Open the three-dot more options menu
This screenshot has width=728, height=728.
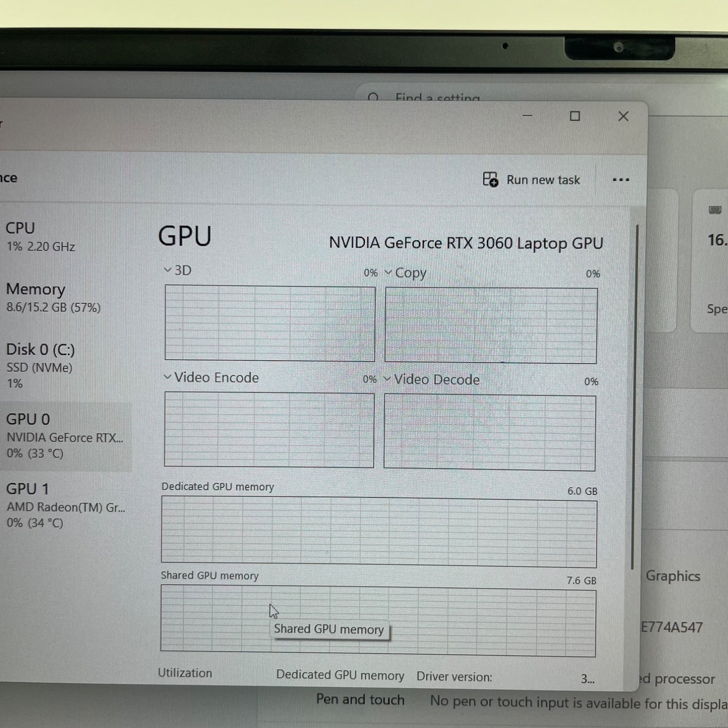pyautogui.click(x=621, y=180)
